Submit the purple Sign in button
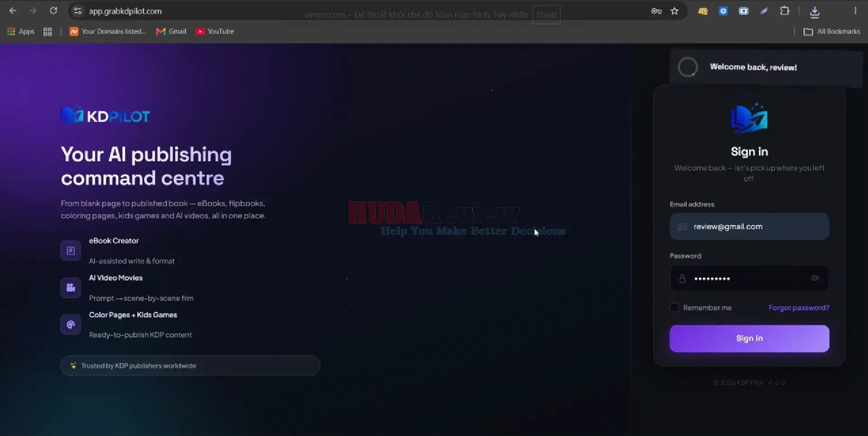Image resolution: width=868 pixels, height=436 pixels. point(749,338)
